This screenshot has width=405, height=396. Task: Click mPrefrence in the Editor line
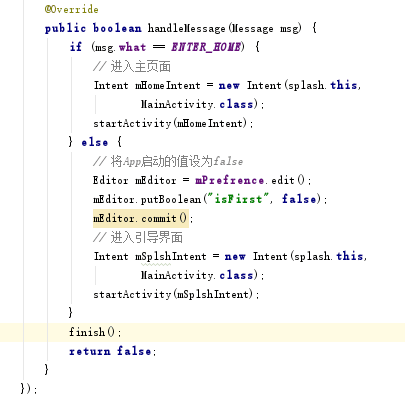tap(230, 180)
